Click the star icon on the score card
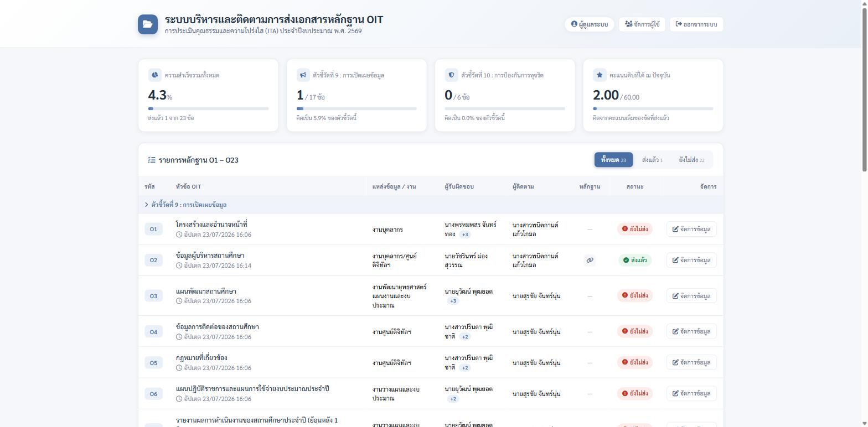This screenshot has width=868, height=427. point(600,75)
